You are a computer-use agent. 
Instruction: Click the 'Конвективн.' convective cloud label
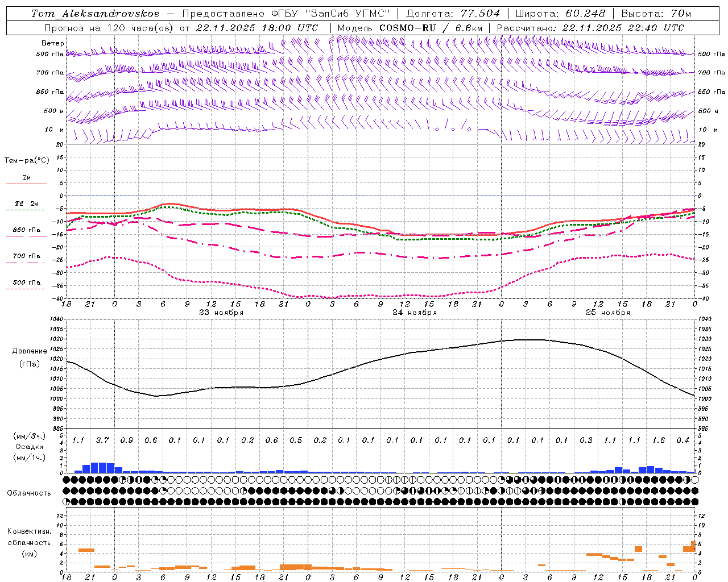click(29, 531)
